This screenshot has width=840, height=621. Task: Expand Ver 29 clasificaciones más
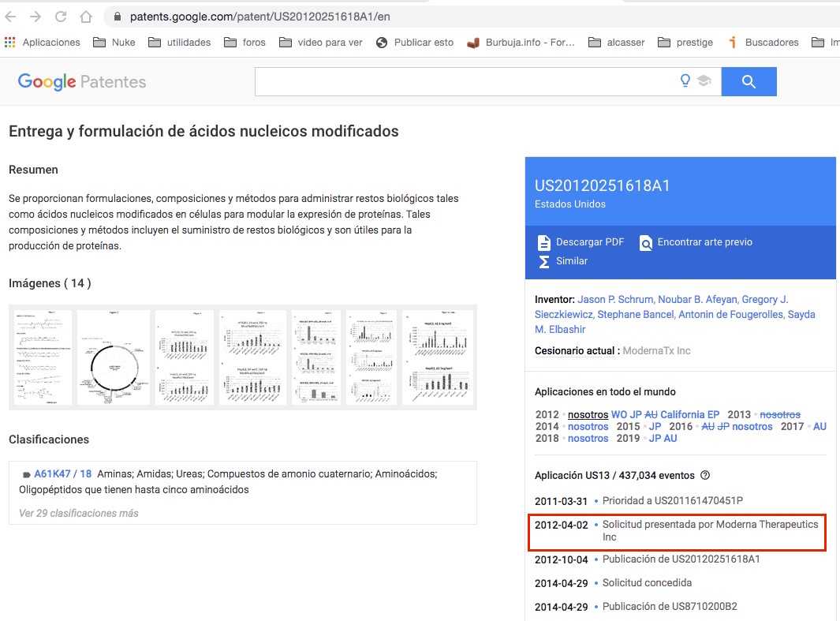point(78,513)
